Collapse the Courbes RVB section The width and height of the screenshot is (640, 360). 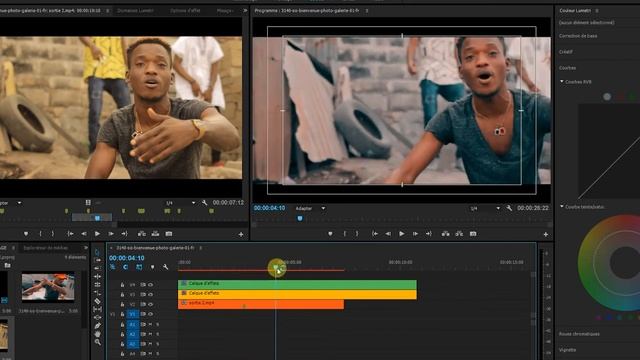(x=562, y=82)
